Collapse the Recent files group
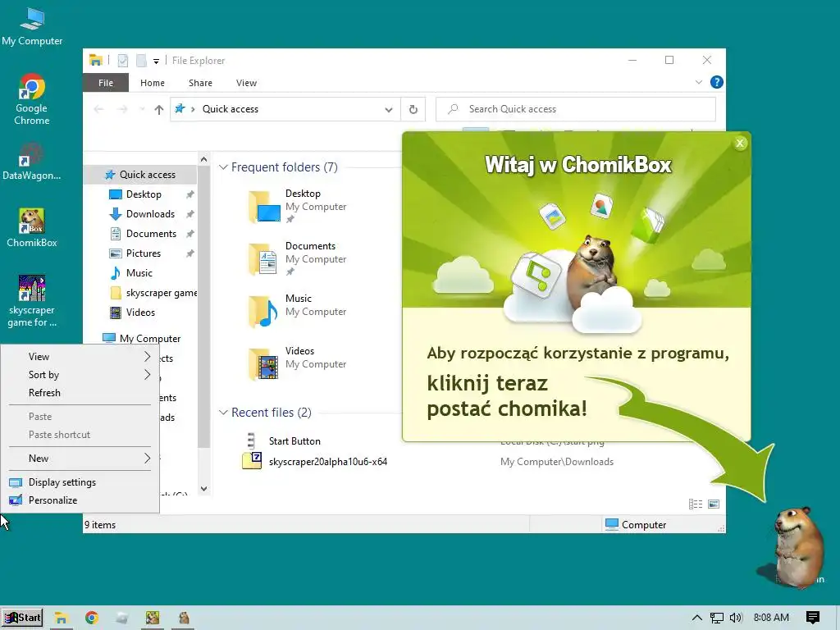 coord(223,413)
